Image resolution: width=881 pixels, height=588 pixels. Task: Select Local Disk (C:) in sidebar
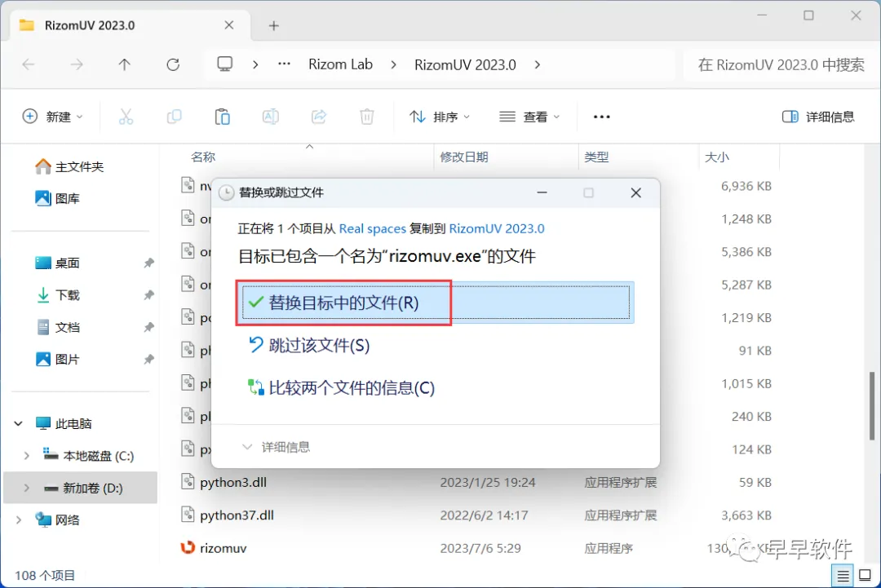tap(89, 455)
